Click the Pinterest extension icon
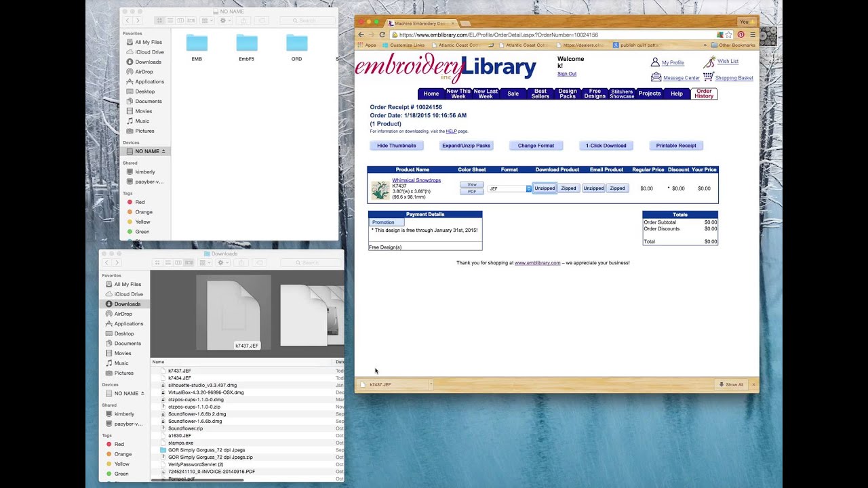868x488 pixels. coord(741,35)
